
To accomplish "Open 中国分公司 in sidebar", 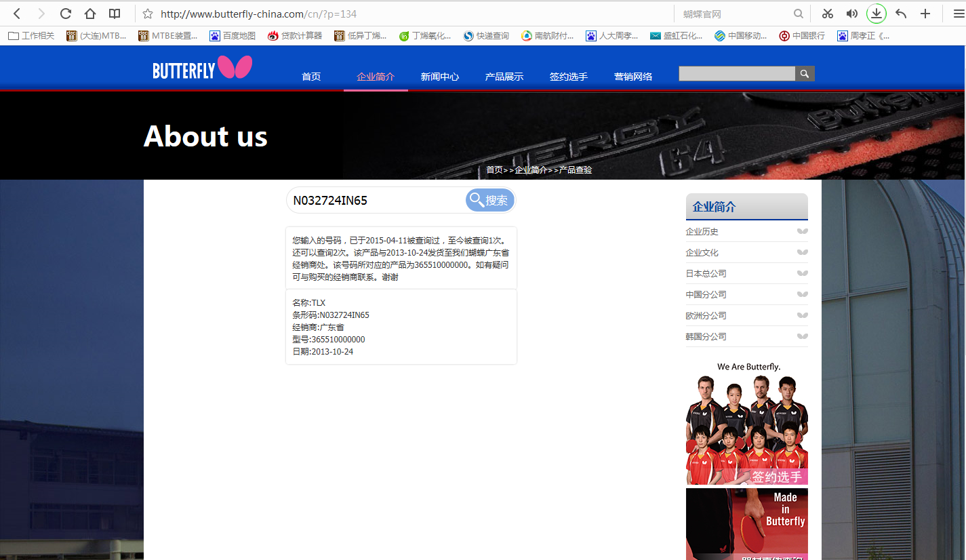I will (x=706, y=294).
